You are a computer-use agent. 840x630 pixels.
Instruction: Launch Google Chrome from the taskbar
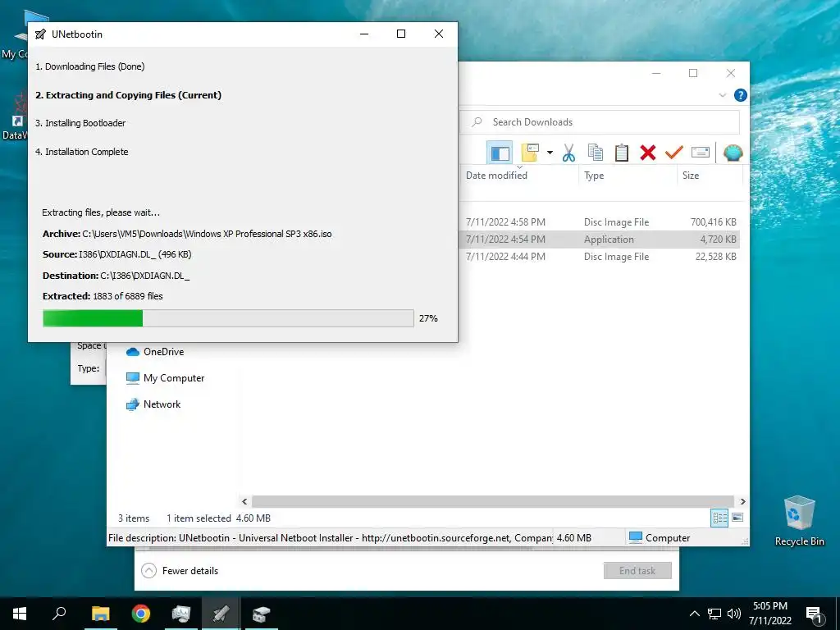click(141, 614)
